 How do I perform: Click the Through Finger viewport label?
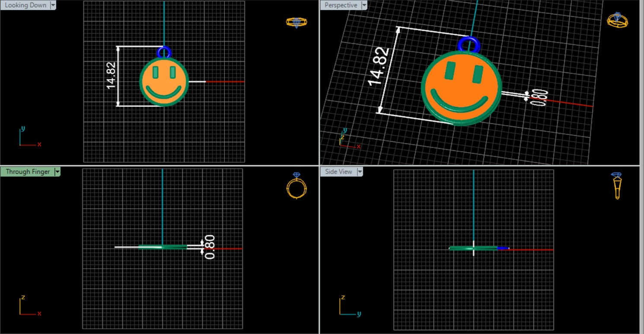[x=28, y=172]
